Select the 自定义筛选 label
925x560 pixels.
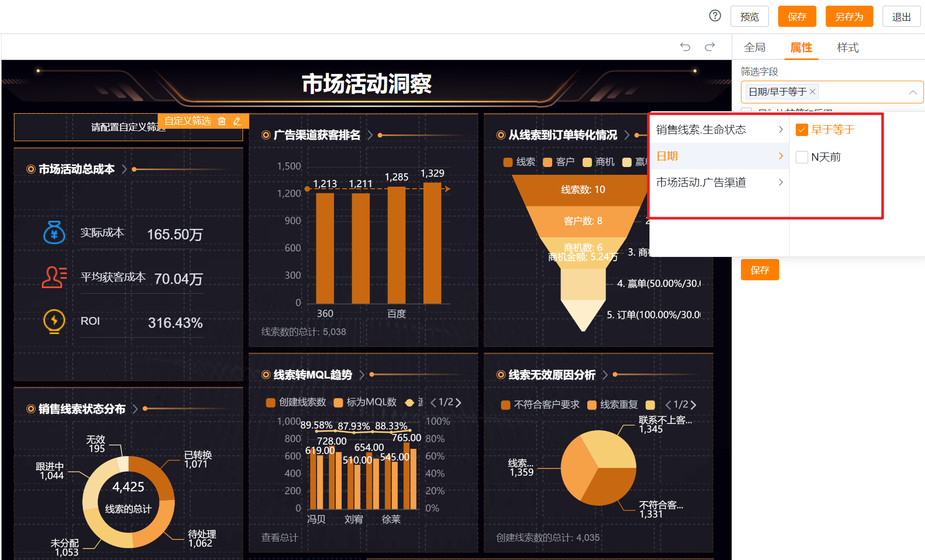pyautogui.click(x=188, y=121)
